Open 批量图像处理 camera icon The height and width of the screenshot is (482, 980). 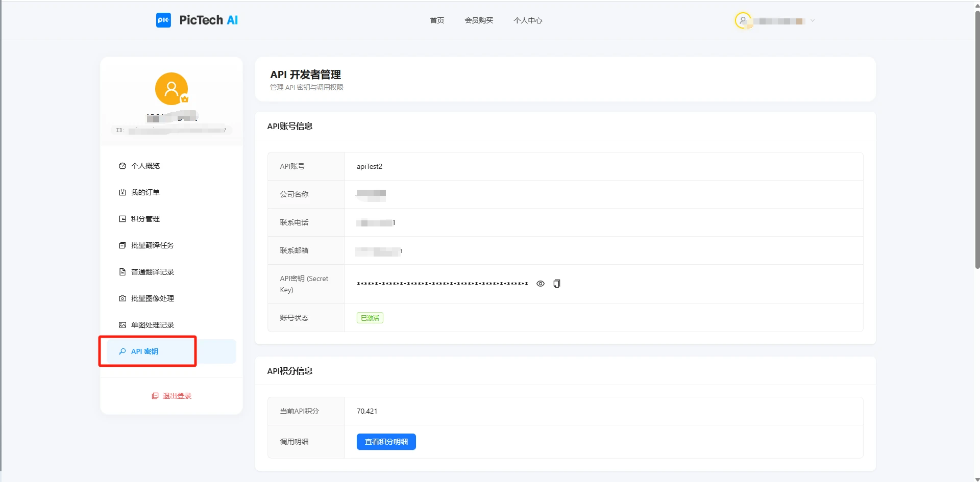121,298
